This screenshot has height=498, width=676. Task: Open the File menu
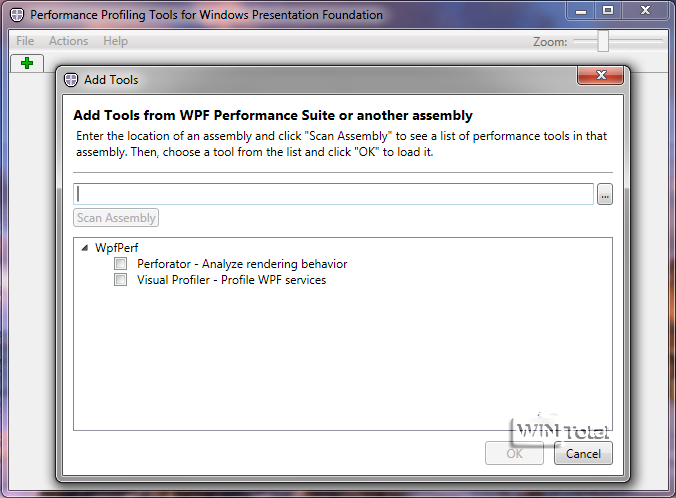click(x=25, y=41)
